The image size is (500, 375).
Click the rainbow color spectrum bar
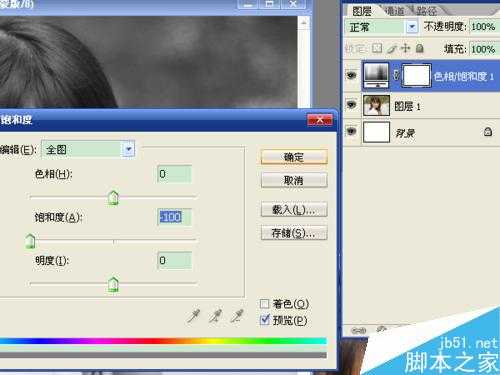point(163,341)
